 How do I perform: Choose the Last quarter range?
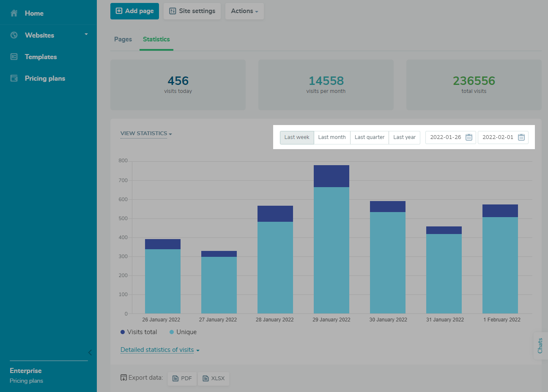[x=370, y=137]
